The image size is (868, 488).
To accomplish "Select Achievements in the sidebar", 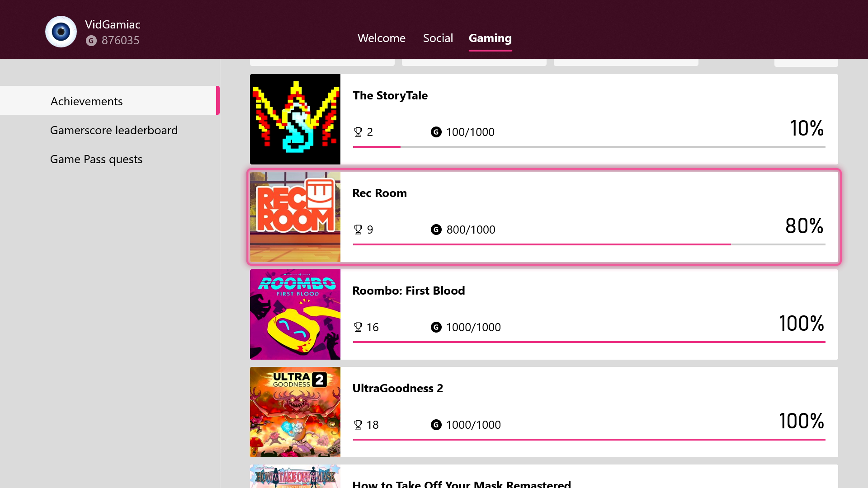I will [x=87, y=101].
